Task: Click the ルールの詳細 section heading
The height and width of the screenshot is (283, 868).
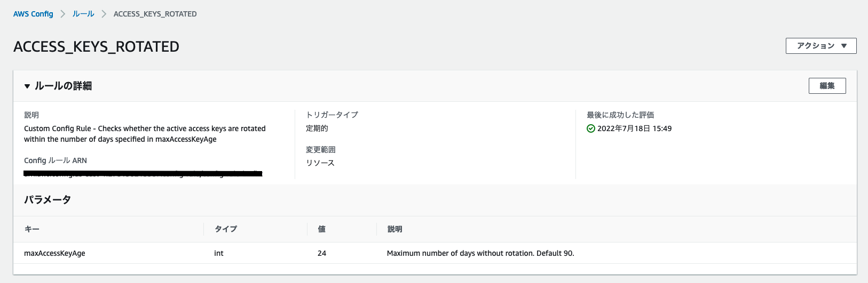Action: tap(64, 86)
